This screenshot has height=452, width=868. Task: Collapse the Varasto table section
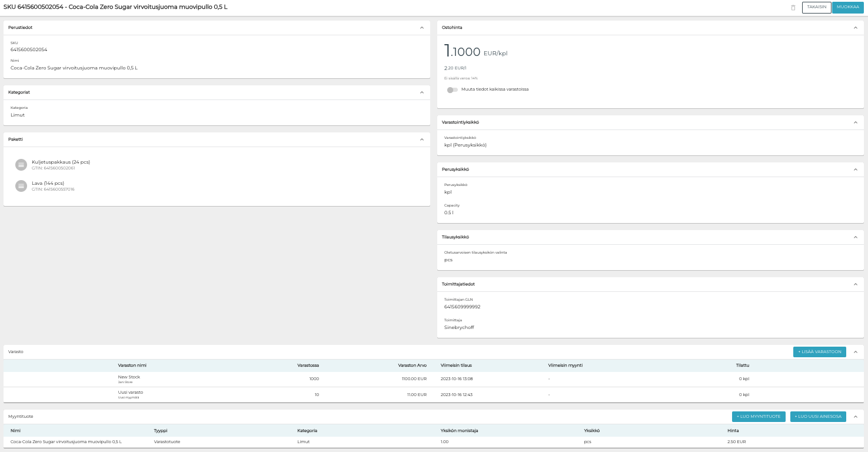click(x=855, y=352)
